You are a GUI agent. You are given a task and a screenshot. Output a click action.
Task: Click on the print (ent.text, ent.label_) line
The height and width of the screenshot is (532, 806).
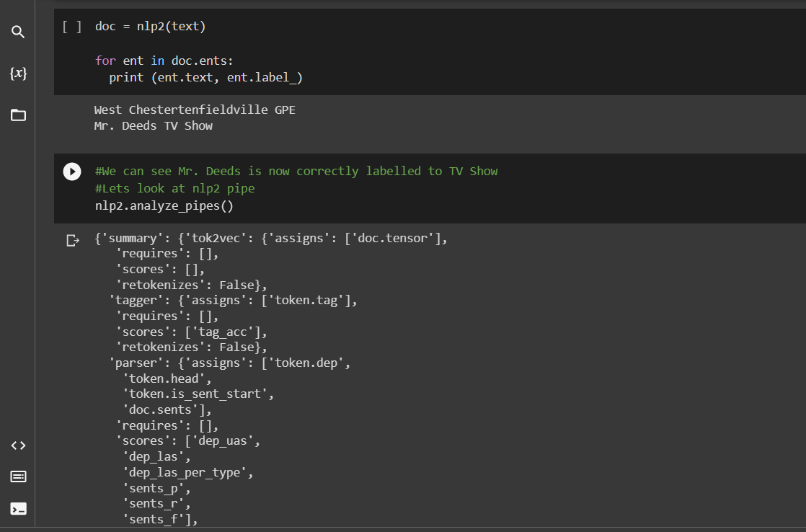click(205, 77)
